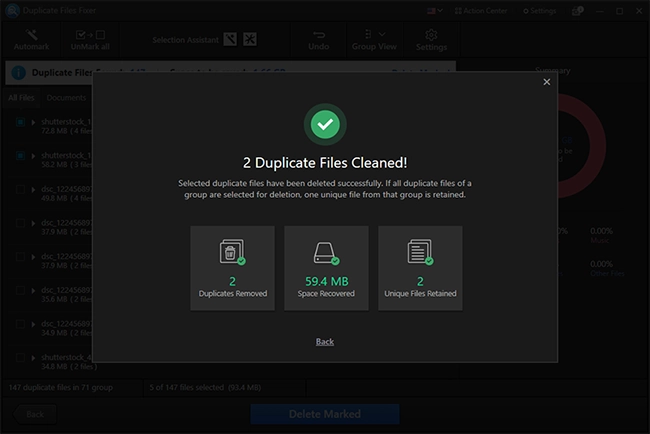Image resolution: width=650 pixels, height=434 pixels.
Task: Click the second Selection Assistant tools icon
Action: [250, 39]
